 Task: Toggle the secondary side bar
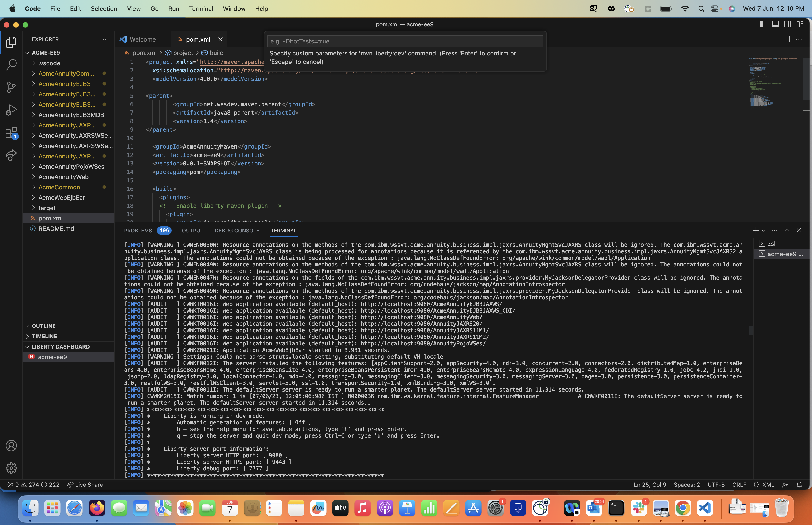click(787, 24)
